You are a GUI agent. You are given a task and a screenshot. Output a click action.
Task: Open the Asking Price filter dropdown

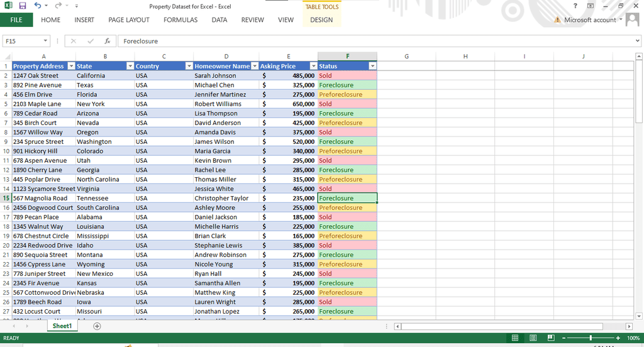click(x=313, y=66)
